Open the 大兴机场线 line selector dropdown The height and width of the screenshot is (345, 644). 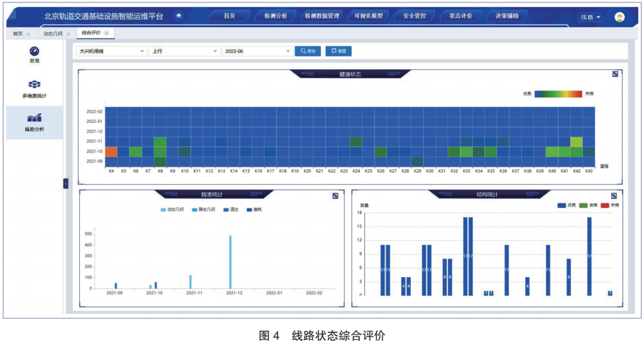tap(110, 51)
